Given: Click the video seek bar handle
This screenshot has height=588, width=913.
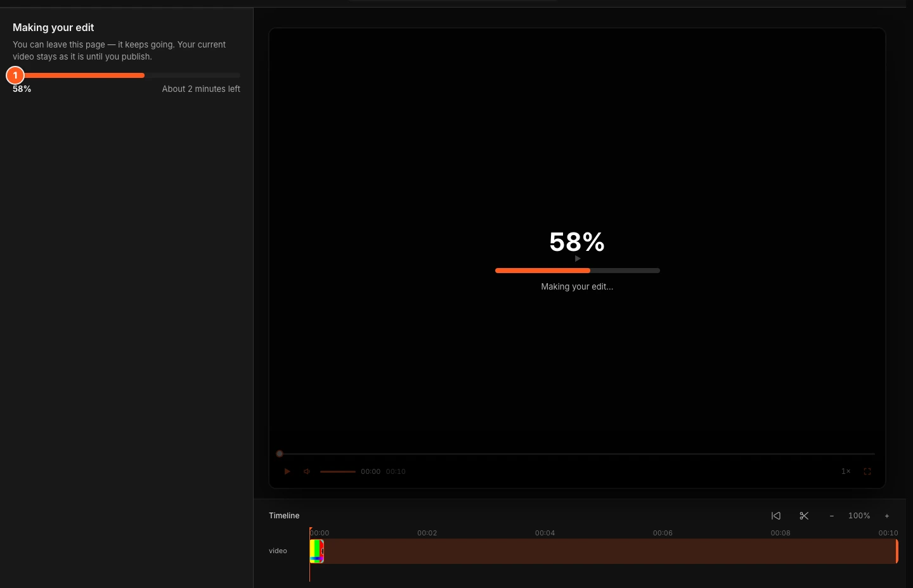Looking at the screenshot, I should [x=280, y=454].
